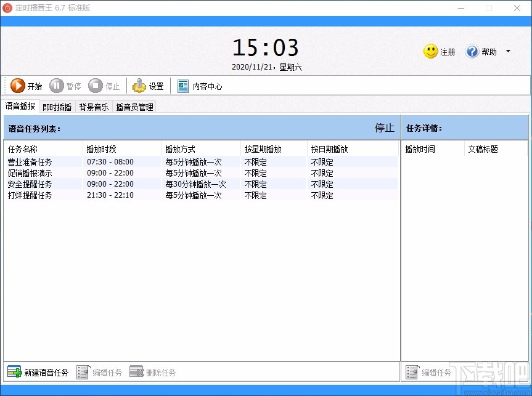Screen dimensions: 532x396
Task: Click the 编辑任务 icon at bottom
Action: pos(84,373)
